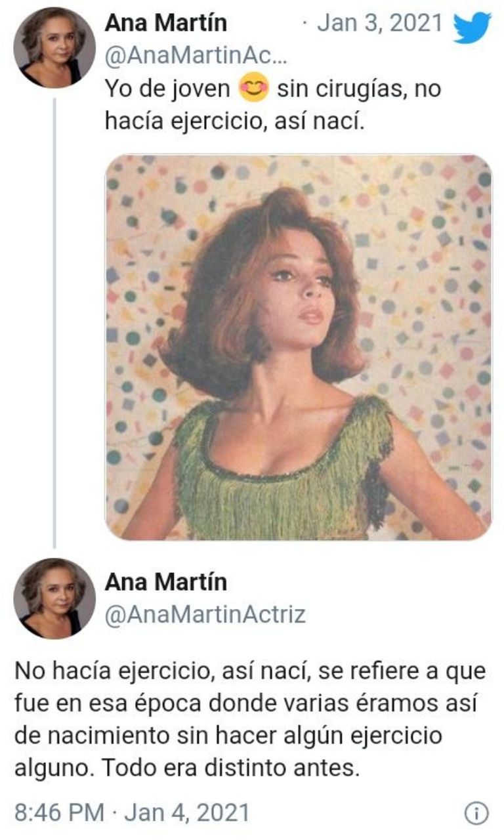
Task: Open the profile avatar on the reply tweet
Action: pos(54,598)
